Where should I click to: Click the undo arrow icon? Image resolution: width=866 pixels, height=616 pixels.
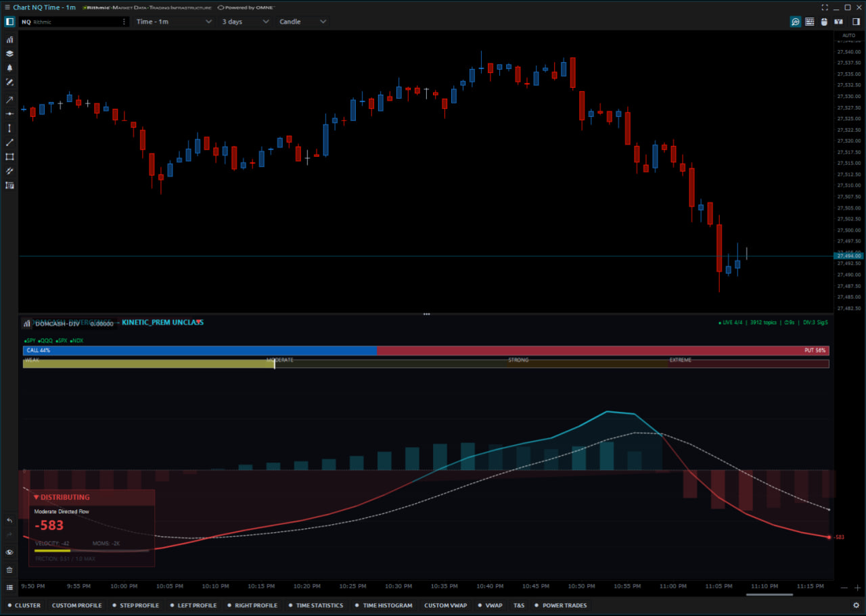9,521
